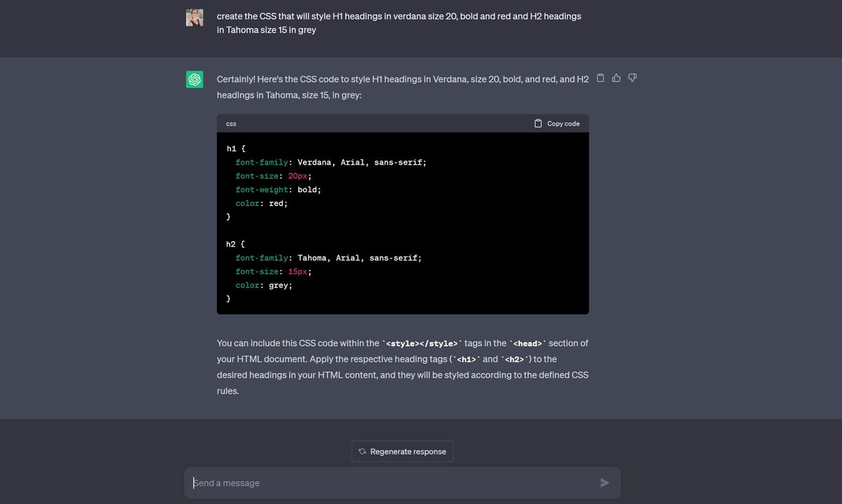Click the red color value in the code
The width and height of the screenshot is (842, 504).
(x=276, y=203)
